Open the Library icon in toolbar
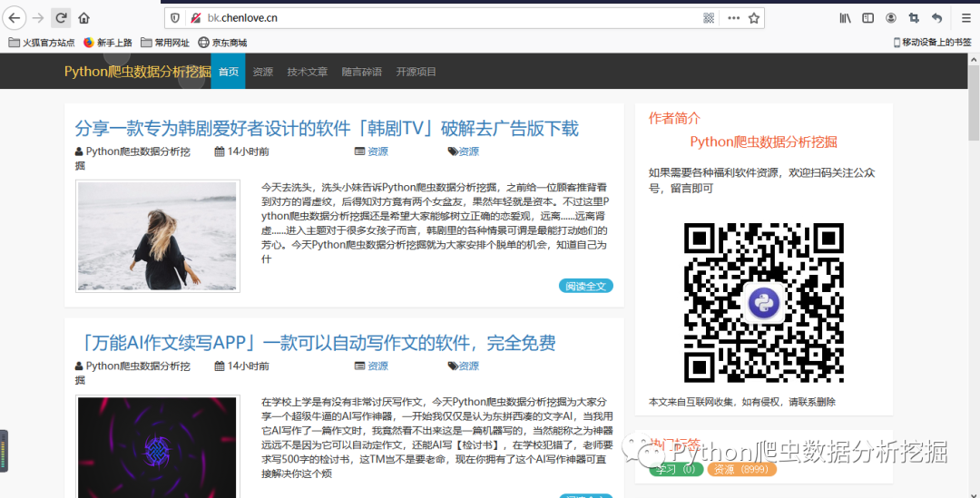 pyautogui.click(x=845, y=18)
